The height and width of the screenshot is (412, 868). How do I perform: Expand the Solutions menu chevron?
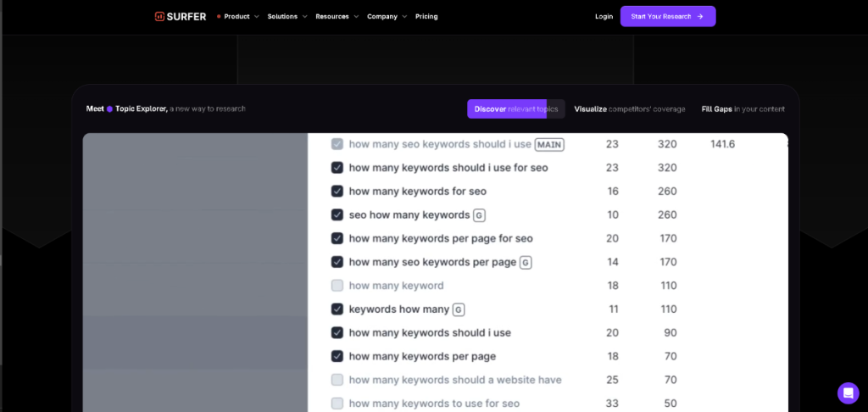304,17
